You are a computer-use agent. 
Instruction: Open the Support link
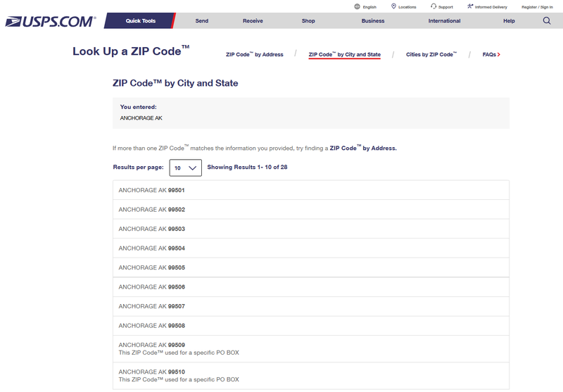[x=445, y=7]
